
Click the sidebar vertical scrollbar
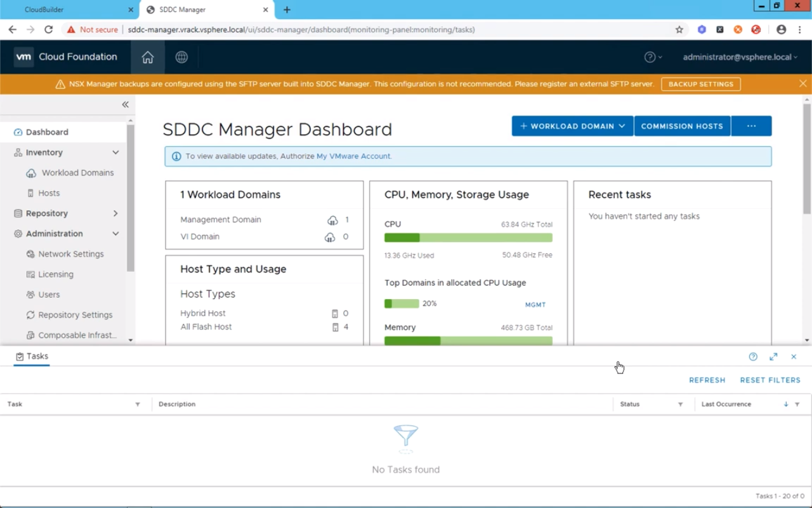131,197
